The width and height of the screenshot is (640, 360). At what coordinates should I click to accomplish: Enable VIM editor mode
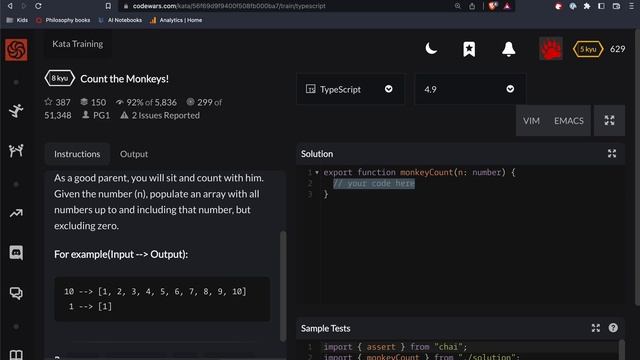tap(531, 121)
